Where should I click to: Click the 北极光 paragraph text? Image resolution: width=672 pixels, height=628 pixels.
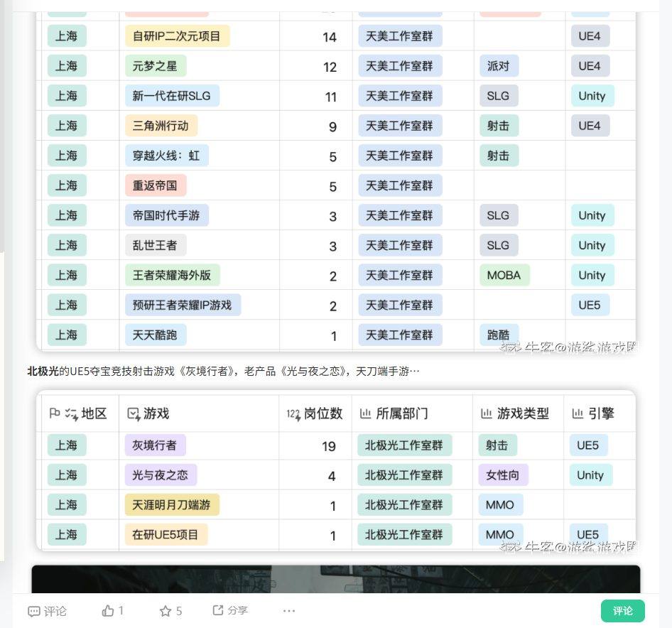tap(223, 371)
